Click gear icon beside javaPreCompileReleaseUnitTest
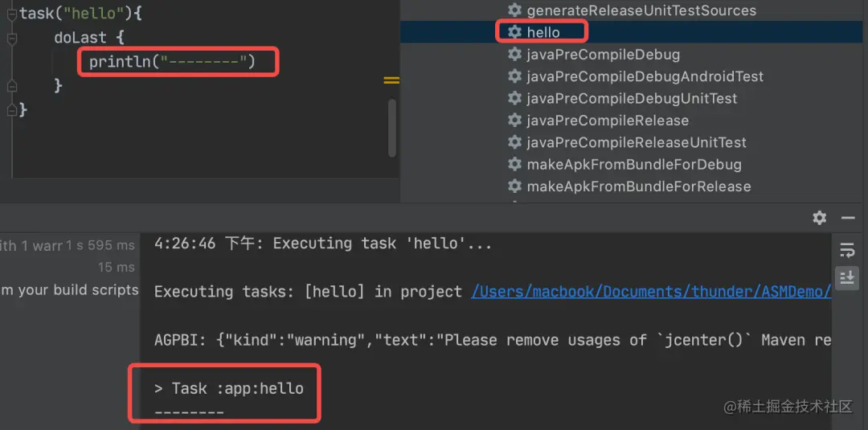Image resolution: width=868 pixels, height=430 pixels. pos(515,143)
